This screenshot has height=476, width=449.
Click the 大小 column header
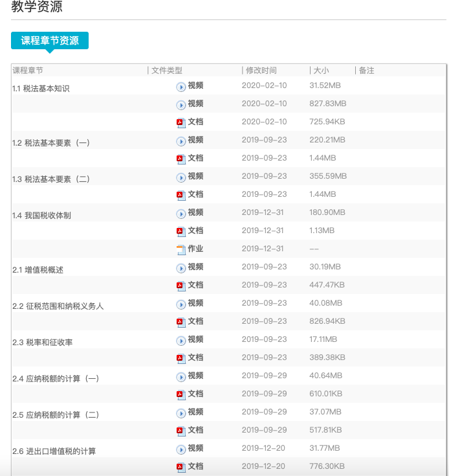tap(321, 70)
